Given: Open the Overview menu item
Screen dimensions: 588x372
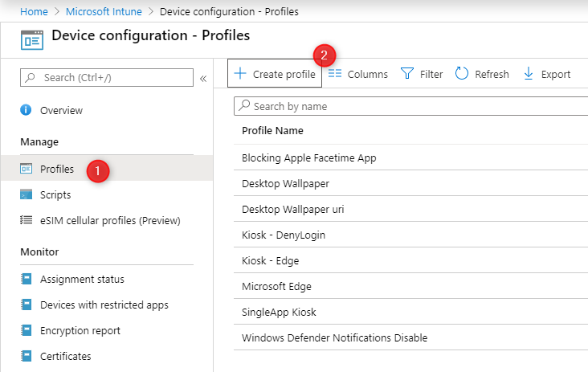Looking at the screenshot, I should (62, 110).
